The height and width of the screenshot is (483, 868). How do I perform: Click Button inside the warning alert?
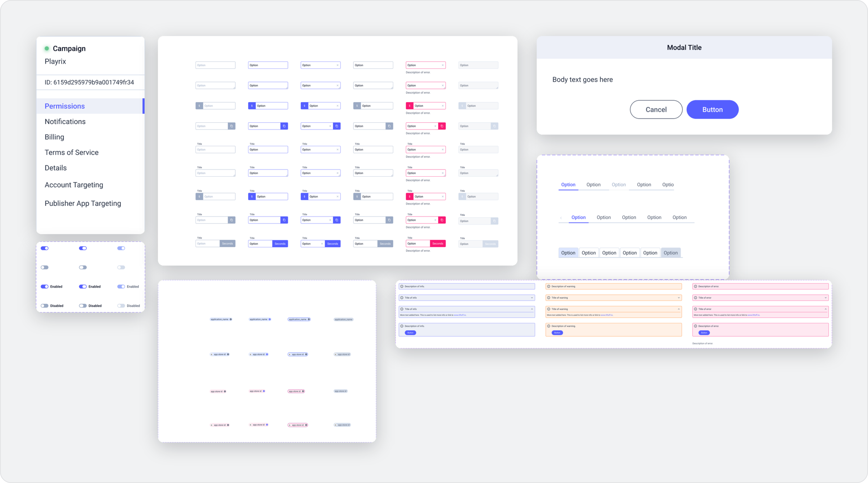[557, 333]
